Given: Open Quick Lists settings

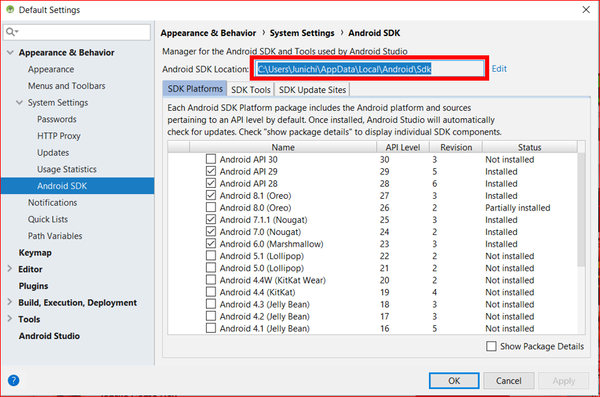Looking at the screenshot, I should click(47, 219).
